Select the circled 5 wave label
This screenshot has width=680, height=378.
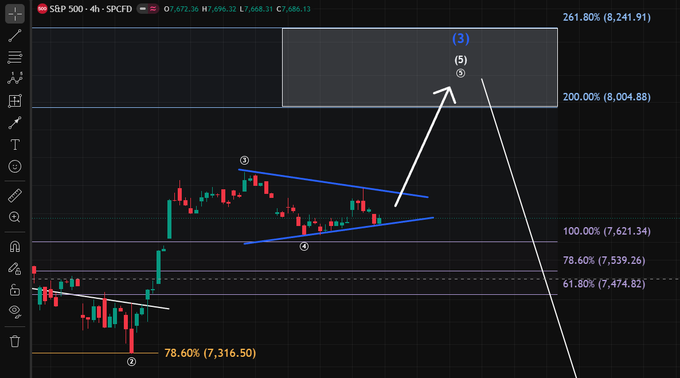(461, 73)
